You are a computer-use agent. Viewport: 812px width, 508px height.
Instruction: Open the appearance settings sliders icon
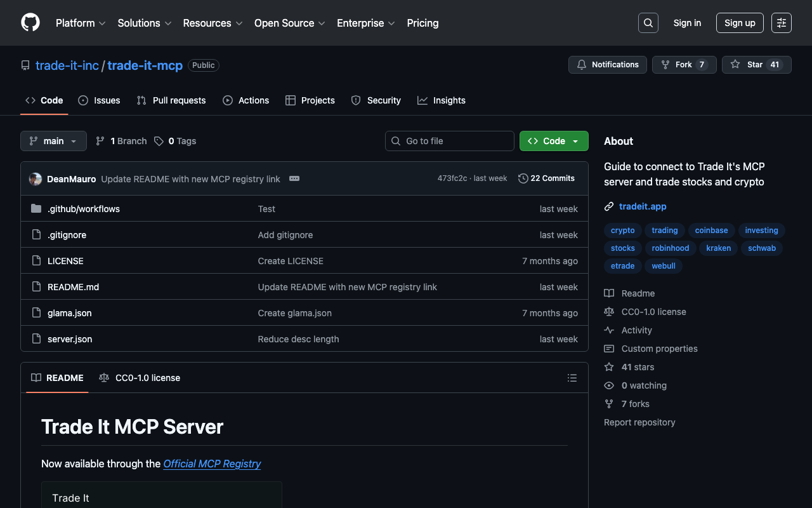tap(781, 23)
